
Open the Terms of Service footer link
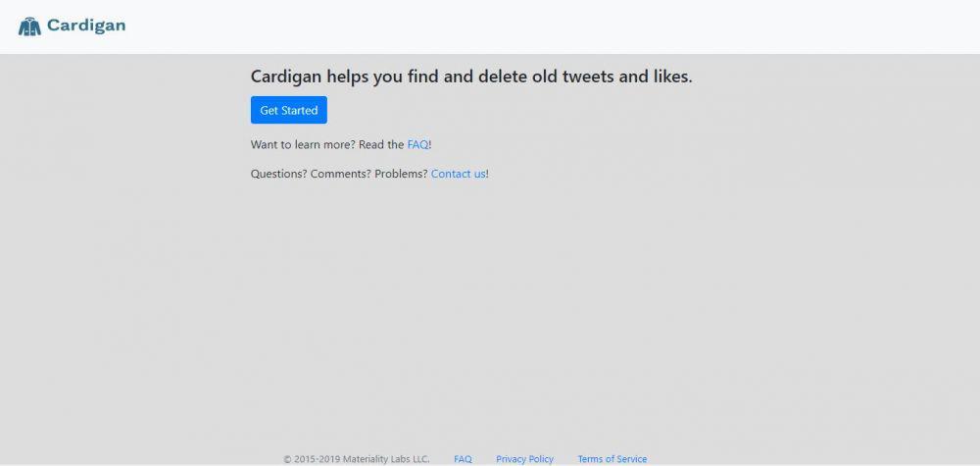[x=612, y=459]
